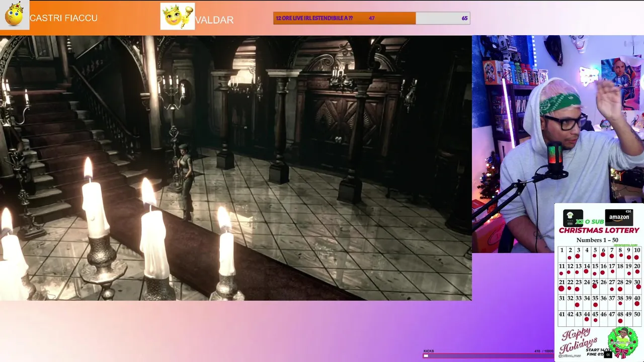Select lottery number 48 cell

[x=620, y=319]
